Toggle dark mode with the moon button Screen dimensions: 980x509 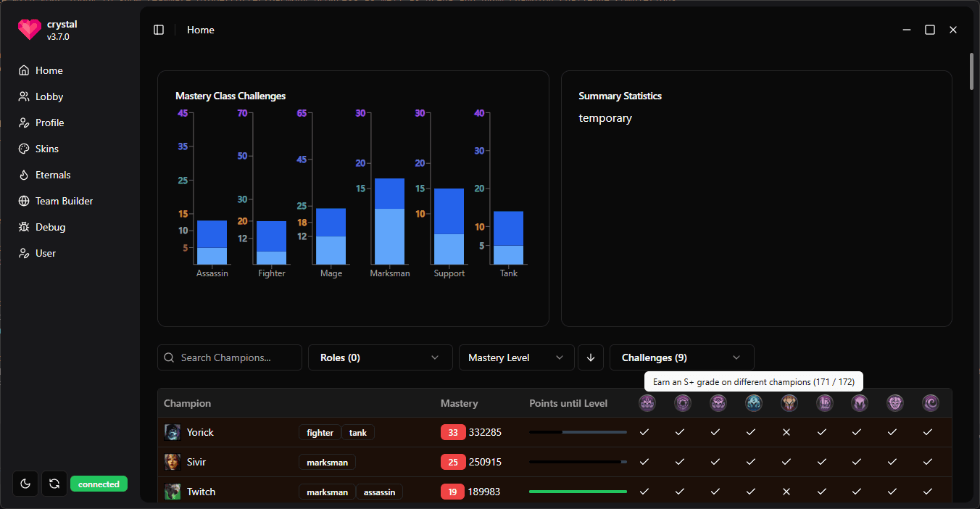tap(25, 484)
